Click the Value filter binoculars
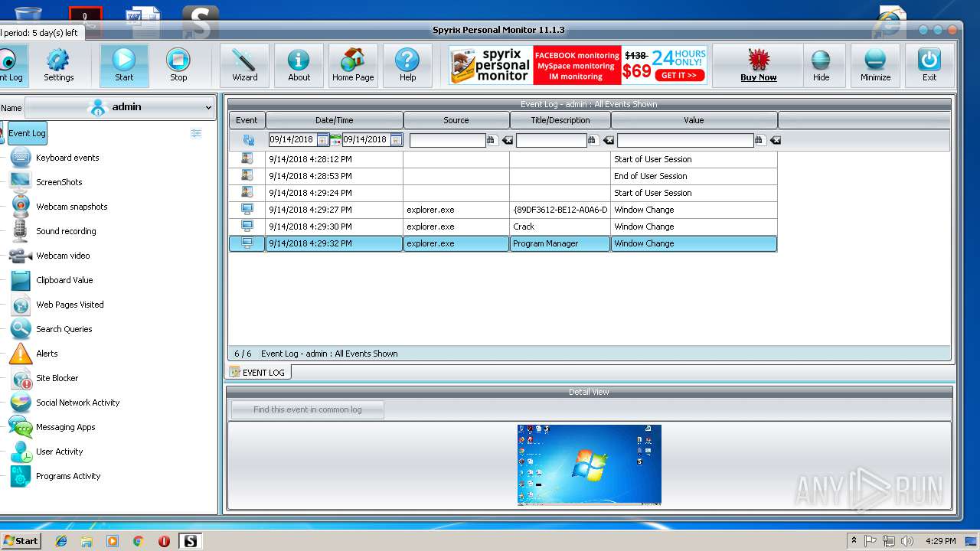Viewport: 980px width, 551px height. [759, 140]
